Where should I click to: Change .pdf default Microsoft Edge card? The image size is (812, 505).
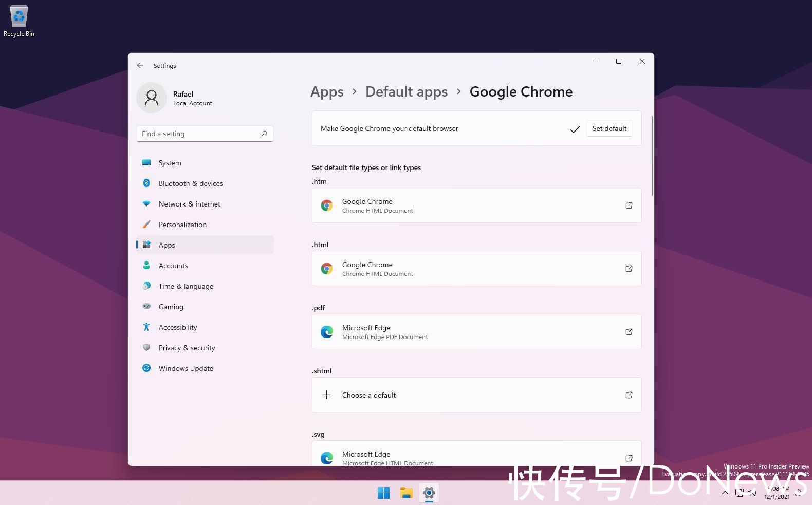click(x=476, y=332)
